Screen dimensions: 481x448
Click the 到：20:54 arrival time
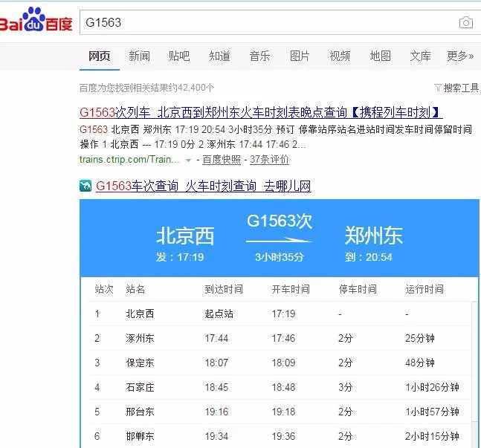click(369, 257)
